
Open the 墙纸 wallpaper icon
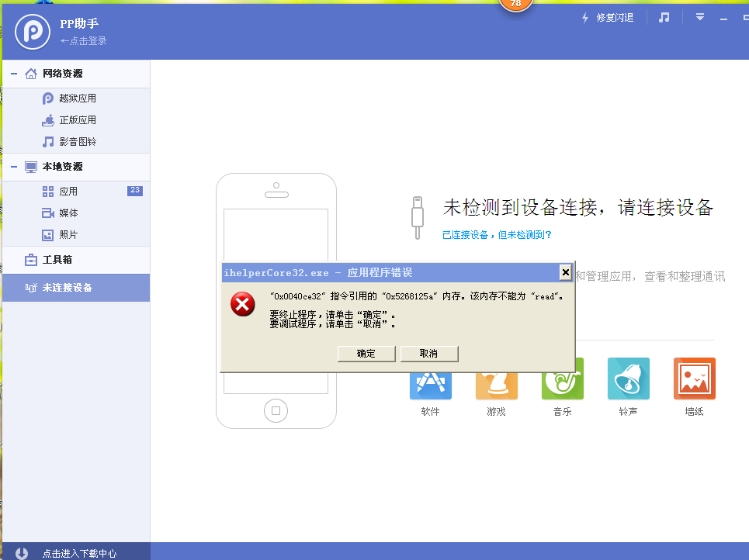click(694, 379)
